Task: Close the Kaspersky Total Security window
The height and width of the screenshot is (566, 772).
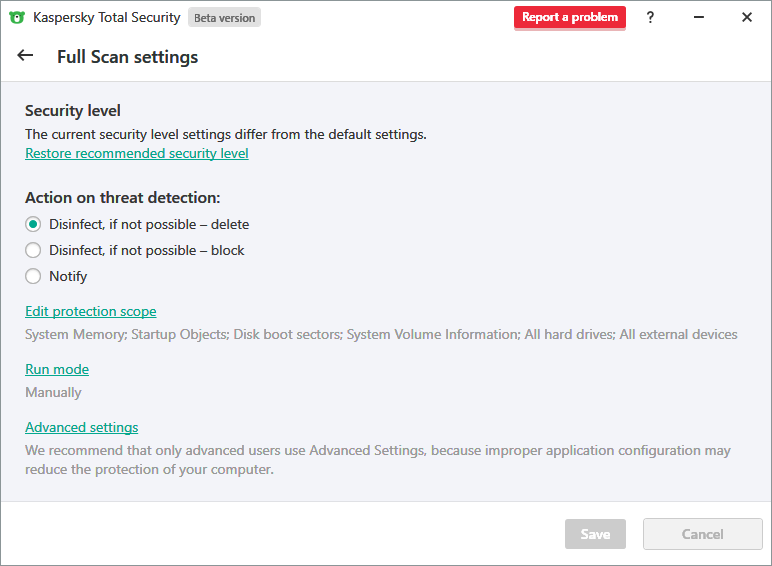Action: tap(746, 17)
